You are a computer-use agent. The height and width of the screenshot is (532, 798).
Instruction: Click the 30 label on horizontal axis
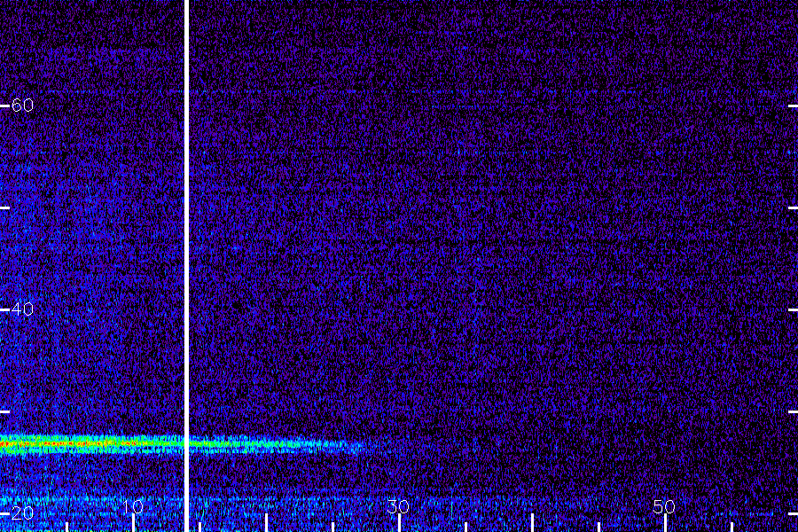click(x=398, y=506)
